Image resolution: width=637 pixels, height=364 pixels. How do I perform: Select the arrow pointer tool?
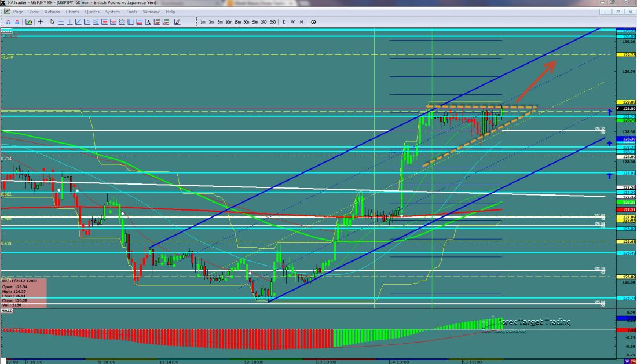[52, 22]
